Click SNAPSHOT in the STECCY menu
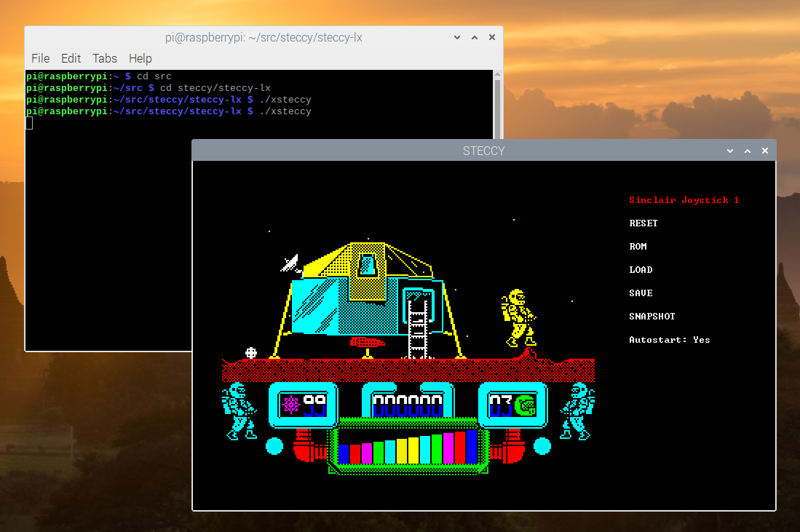Screen dimensions: 800x532 coord(652,317)
